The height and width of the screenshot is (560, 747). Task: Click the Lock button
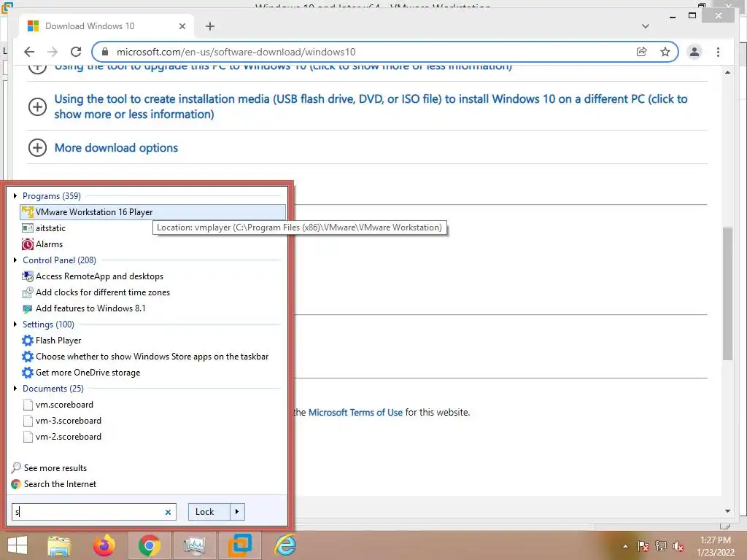209,512
